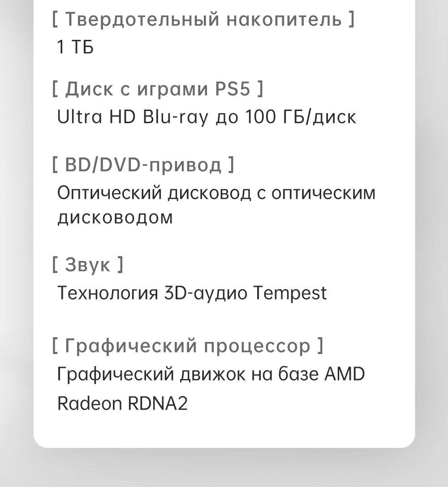The width and height of the screenshot is (448, 487).
Task: Click the word Tempest
Action: [x=290, y=293]
